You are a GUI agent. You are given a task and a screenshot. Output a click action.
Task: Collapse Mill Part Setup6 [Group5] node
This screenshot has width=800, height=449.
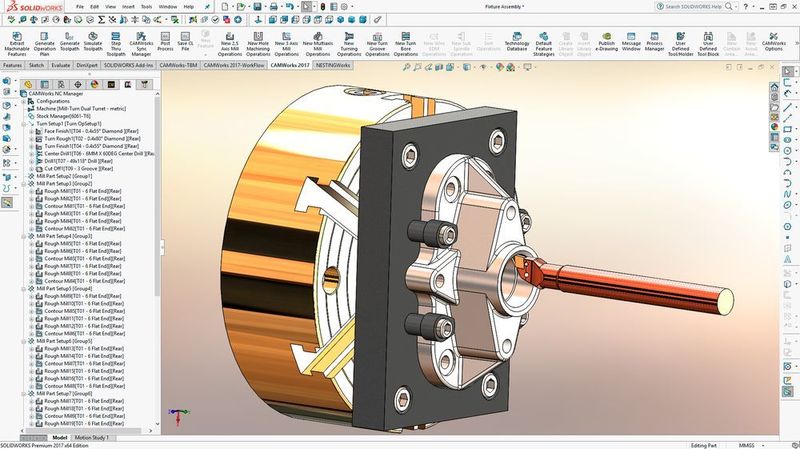click(x=24, y=341)
